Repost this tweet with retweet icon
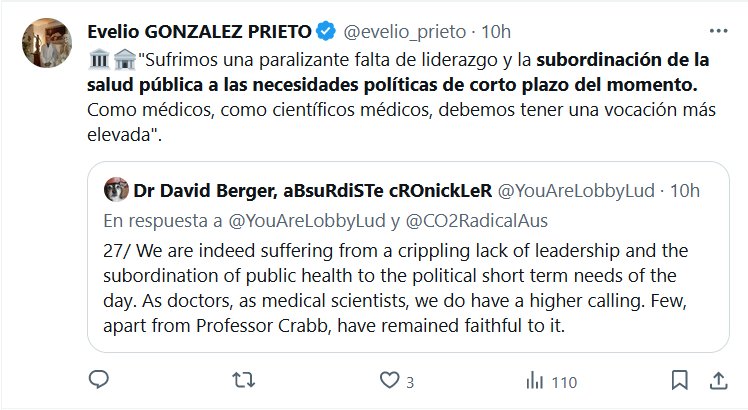This screenshot has width=748, height=410. [243, 381]
